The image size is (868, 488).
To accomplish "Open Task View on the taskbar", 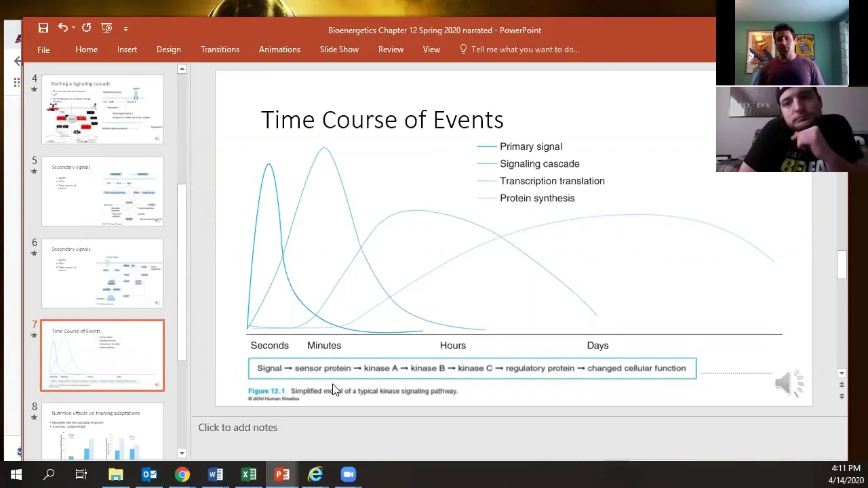I will point(81,474).
